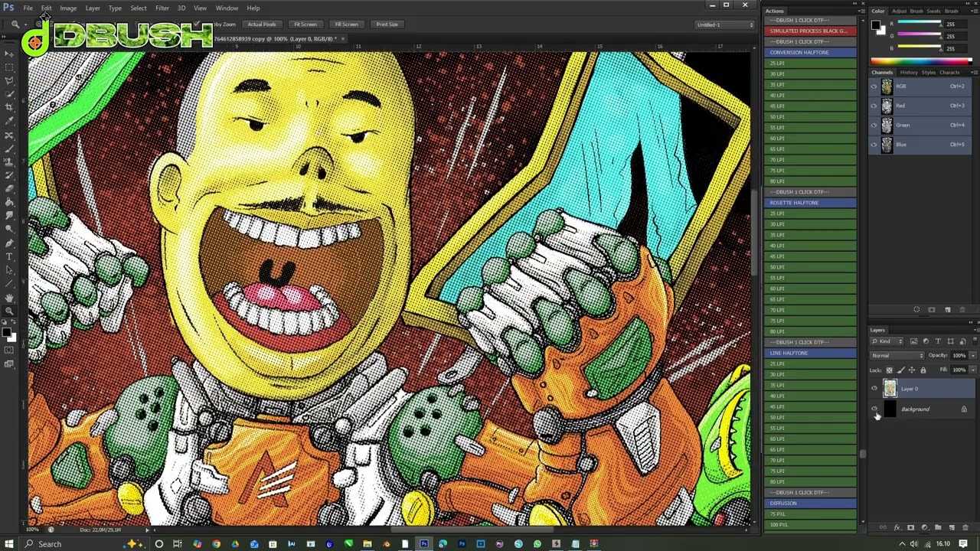Toggle visibility of the Green channel
Screen dimensions: 980x551
874,125
